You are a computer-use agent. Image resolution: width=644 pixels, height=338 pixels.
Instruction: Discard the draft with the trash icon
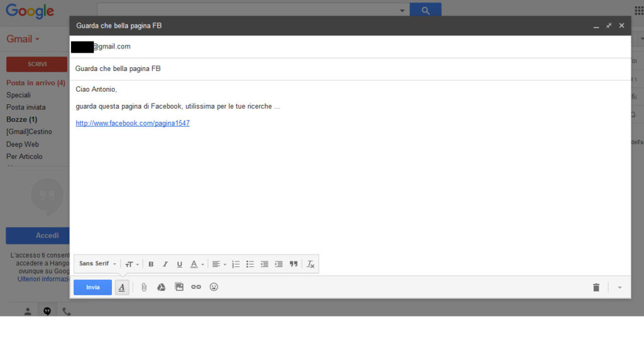[596, 288]
